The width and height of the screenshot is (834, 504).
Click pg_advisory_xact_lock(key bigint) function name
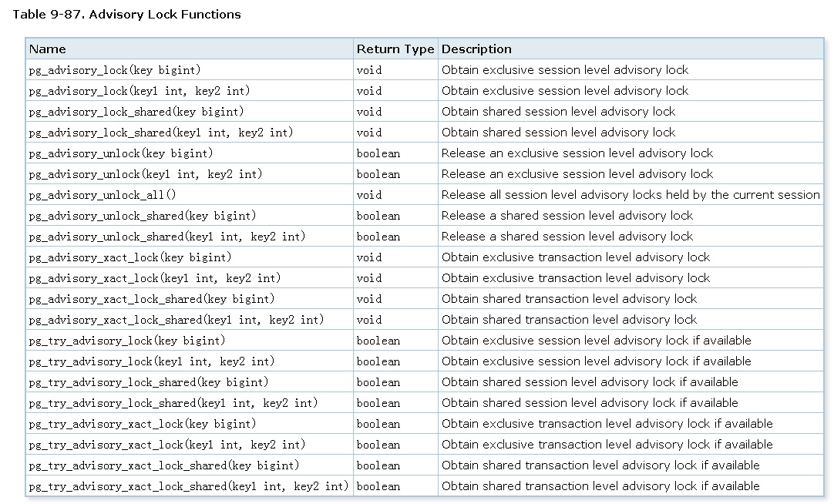[x=130, y=257]
